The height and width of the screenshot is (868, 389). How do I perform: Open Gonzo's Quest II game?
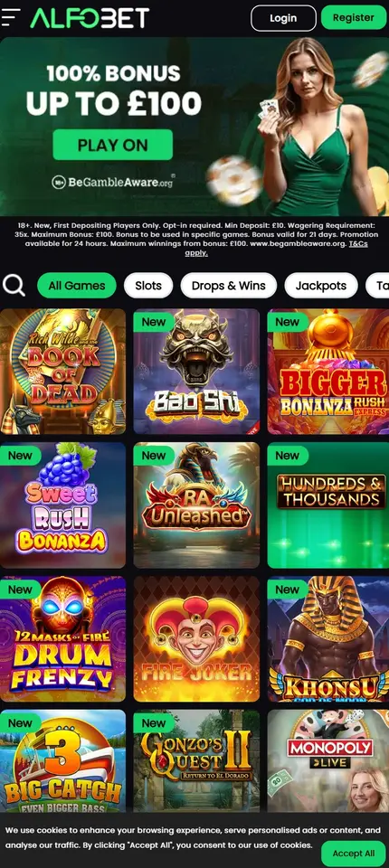point(196,761)
